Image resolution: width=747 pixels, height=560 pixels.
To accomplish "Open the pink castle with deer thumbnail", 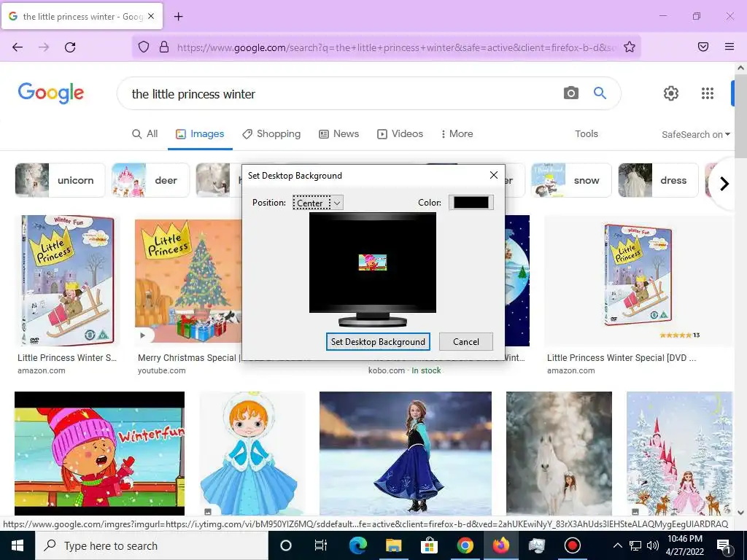I will 679,454.
